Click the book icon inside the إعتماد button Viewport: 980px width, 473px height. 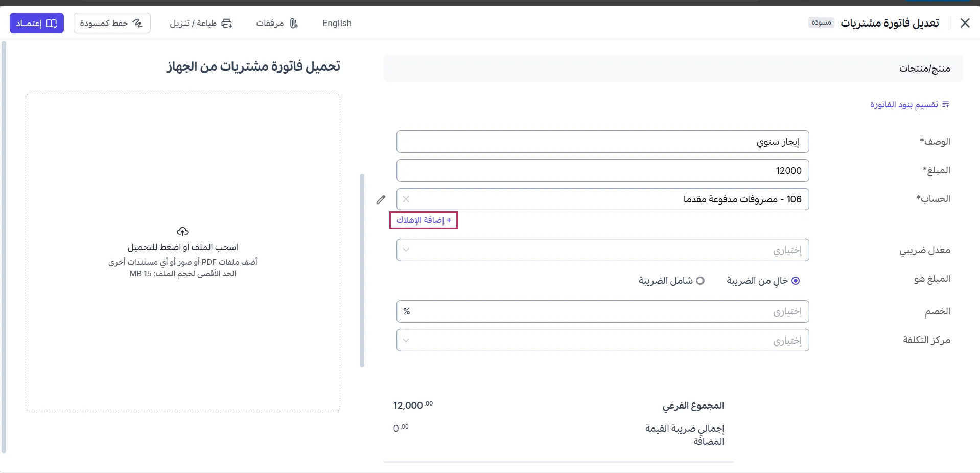pyautogui.click(x=51, y=23)
